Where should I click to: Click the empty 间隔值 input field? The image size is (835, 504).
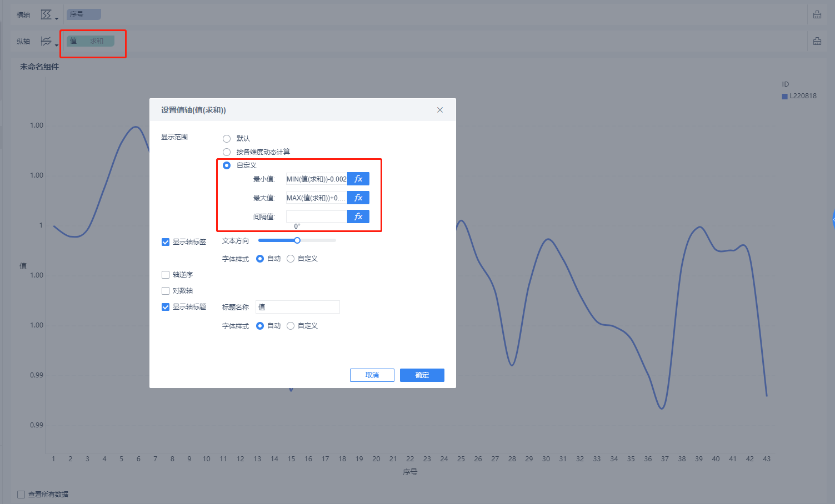coord(317,216)
